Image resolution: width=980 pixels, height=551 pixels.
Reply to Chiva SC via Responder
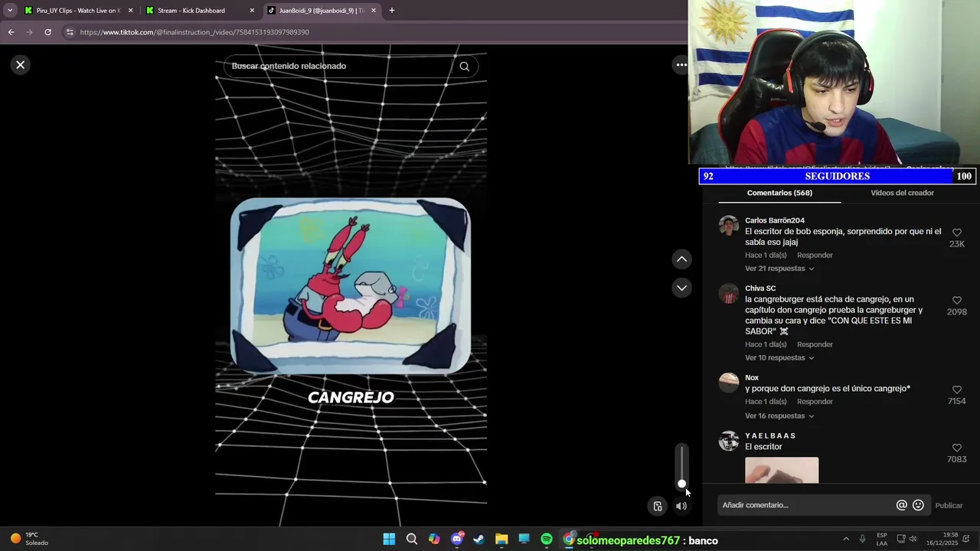815,345
